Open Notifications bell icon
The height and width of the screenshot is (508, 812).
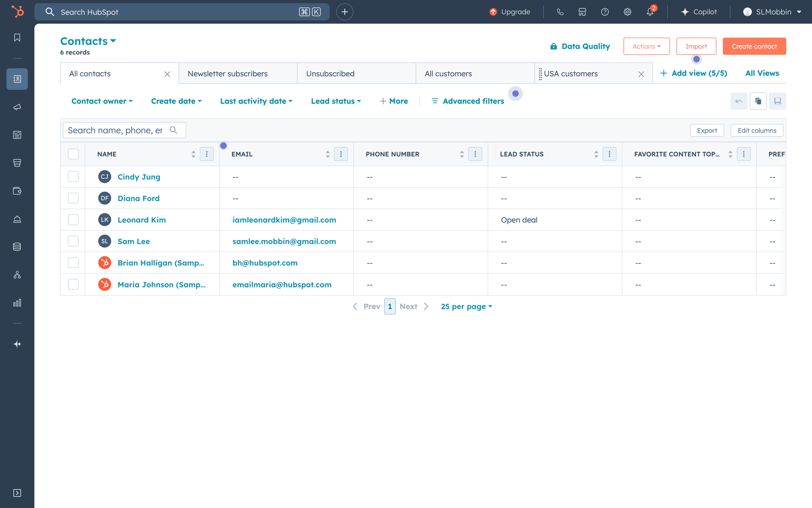pos(650,12)
